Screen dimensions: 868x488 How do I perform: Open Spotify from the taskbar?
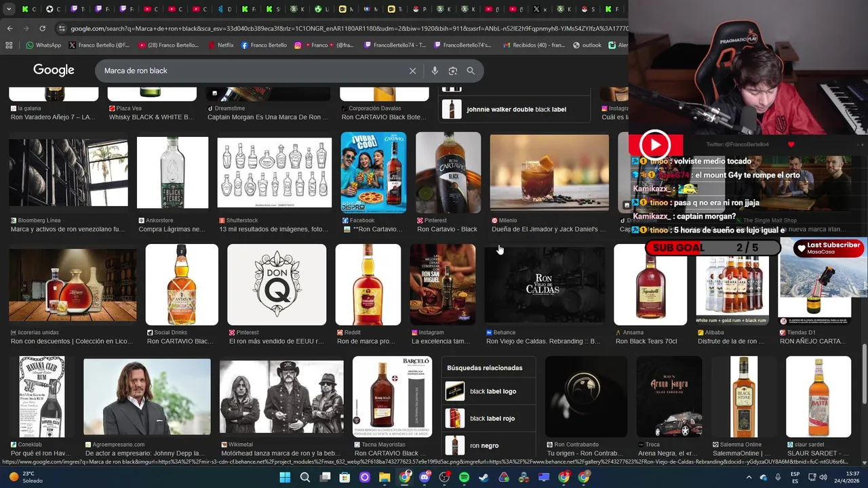click(464, 477)
